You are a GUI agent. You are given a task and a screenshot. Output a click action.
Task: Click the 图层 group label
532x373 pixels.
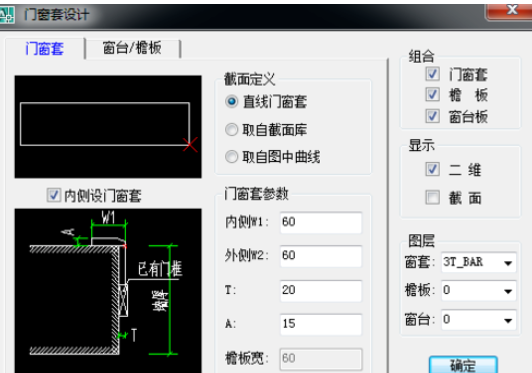point(421,241)
